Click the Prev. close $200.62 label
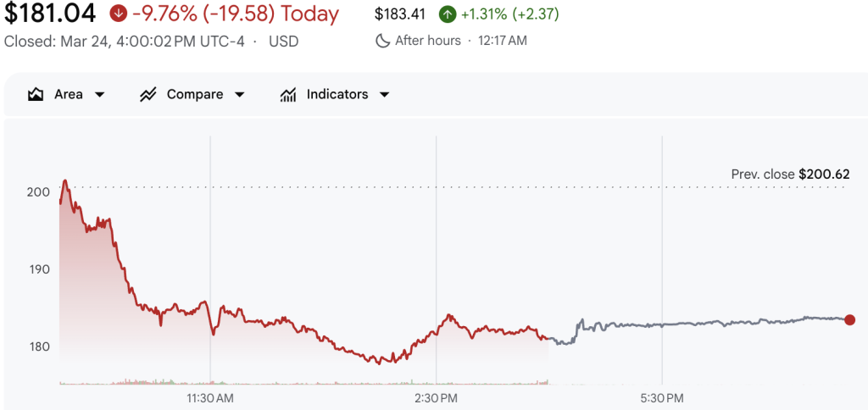 point(790,174)
